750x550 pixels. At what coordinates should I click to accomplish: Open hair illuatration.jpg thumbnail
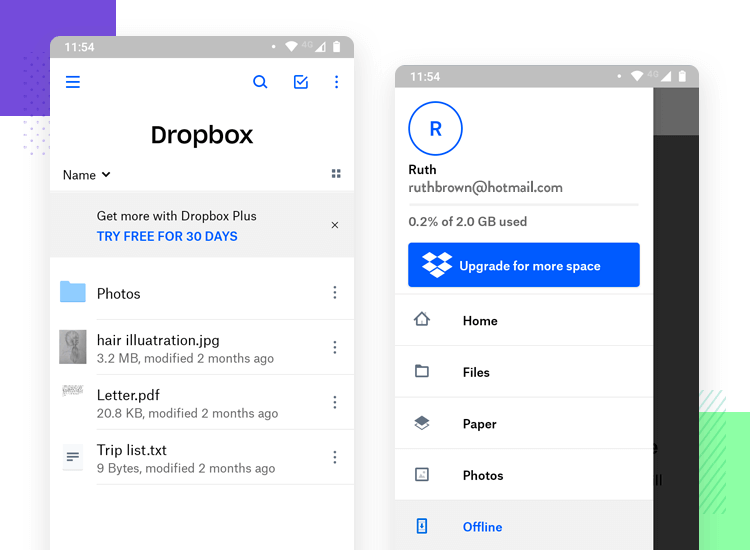(x=73, y=347)
